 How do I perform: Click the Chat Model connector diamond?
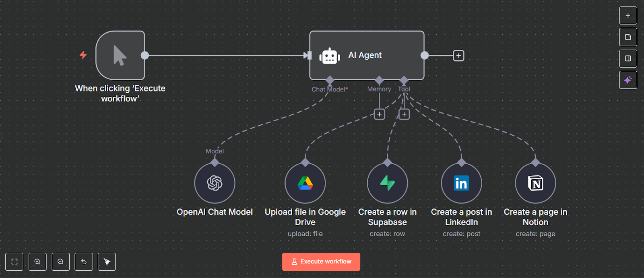point(330,80)
